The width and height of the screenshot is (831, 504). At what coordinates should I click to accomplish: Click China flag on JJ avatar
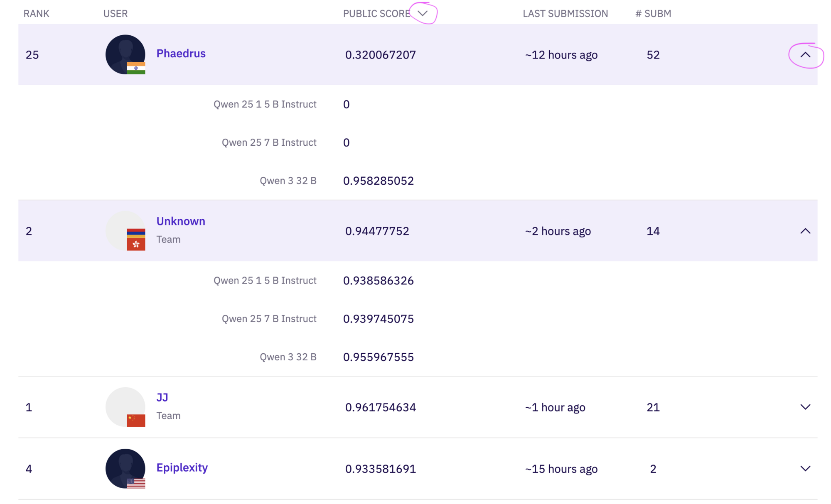click(x=136, y=420)
